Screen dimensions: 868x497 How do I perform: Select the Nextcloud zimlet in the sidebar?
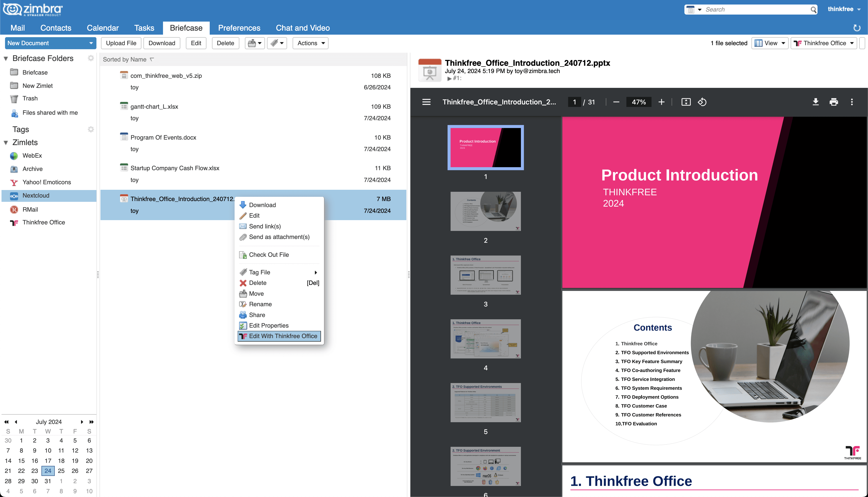pos(35,195)
